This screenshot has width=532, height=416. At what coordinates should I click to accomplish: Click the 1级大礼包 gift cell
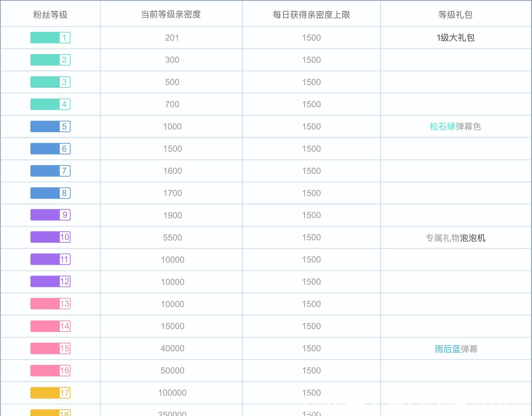coord(455,38)
